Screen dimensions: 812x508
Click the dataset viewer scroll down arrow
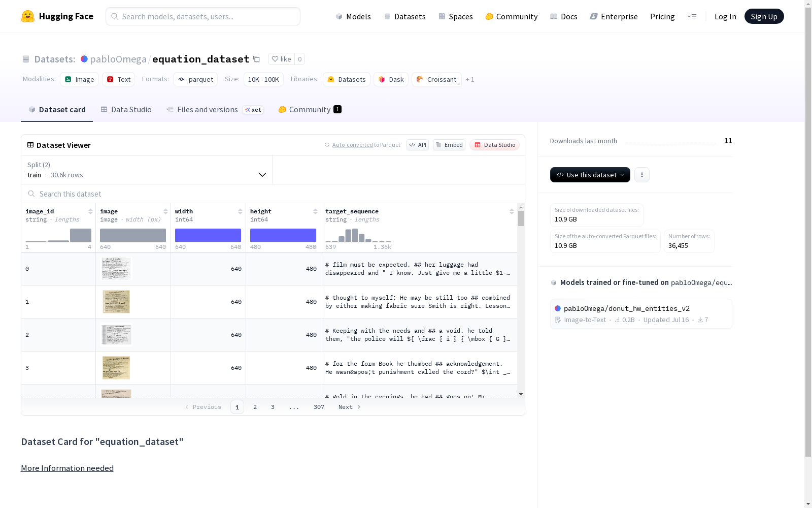(521, 394)
